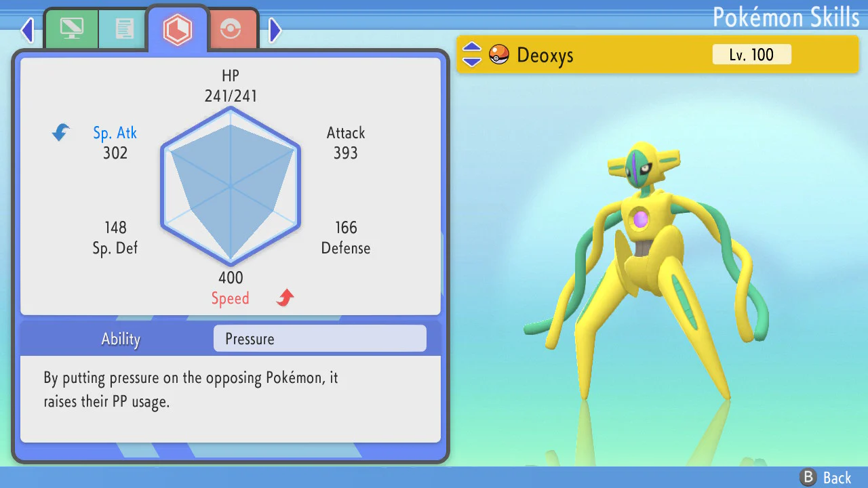
Task: Click the hexagonal stats radar chart
Action: [231, 186]
